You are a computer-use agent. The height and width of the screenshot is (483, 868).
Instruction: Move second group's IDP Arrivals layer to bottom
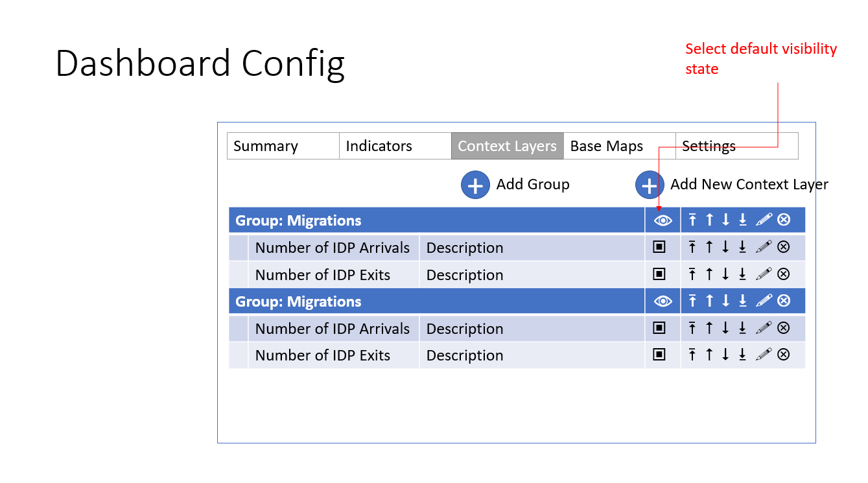(x=742, y=328)
